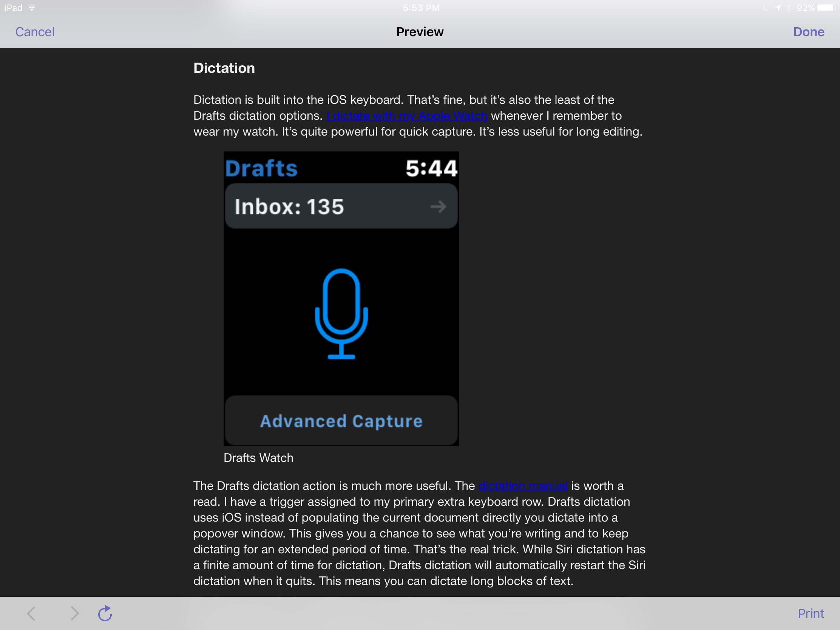Tap the Cancel button
840x630 pixels.
click(35, 32)
